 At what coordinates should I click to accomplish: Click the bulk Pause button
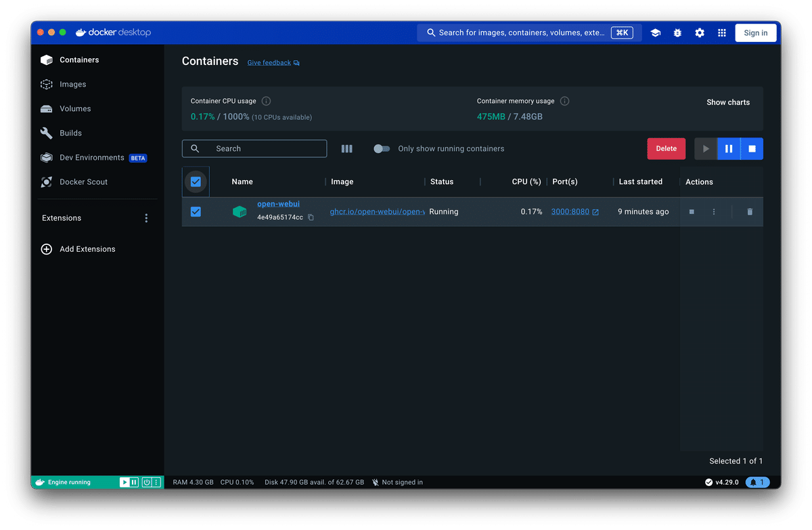(729, 149)
